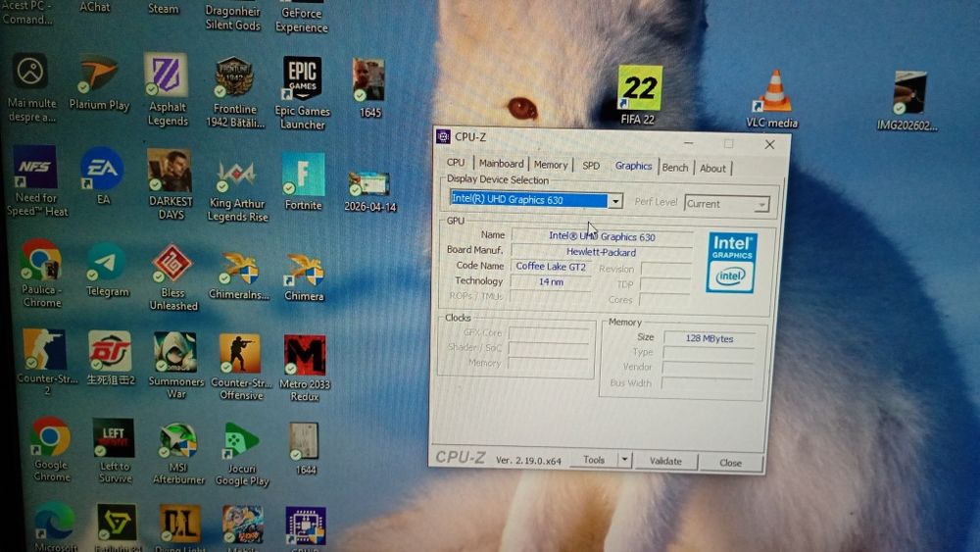
Task: Open Mai multe despre a... icon
Action: pyautogui.click(x=31, y=87)
